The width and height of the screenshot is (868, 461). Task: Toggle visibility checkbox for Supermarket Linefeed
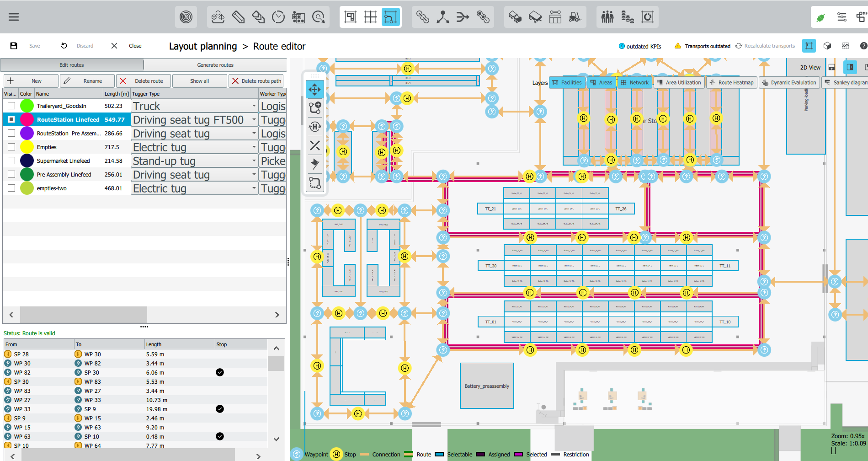(x=11, y=161)
